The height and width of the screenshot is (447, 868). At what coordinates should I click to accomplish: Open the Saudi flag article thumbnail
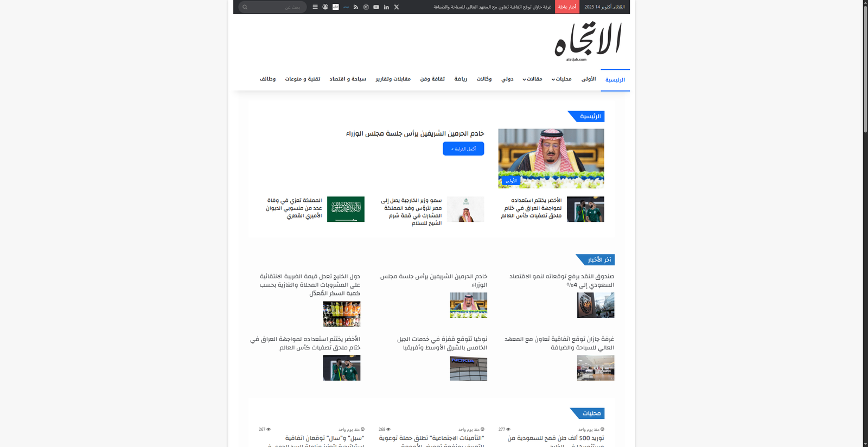[x=346, y=209]
